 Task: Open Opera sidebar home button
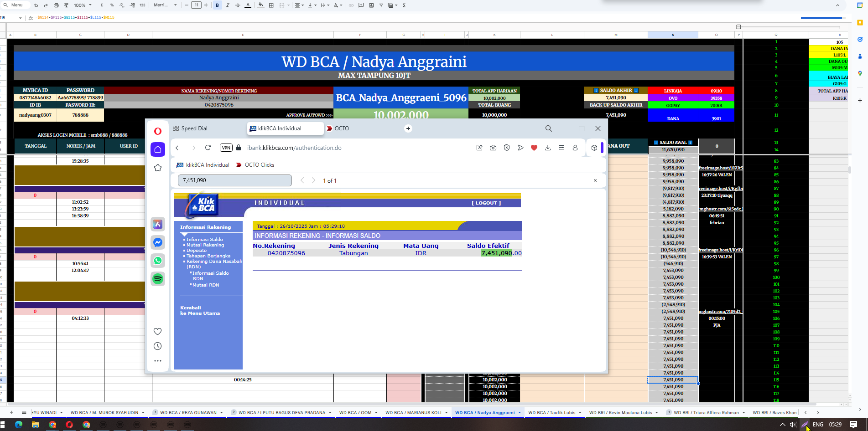point(158,149)
